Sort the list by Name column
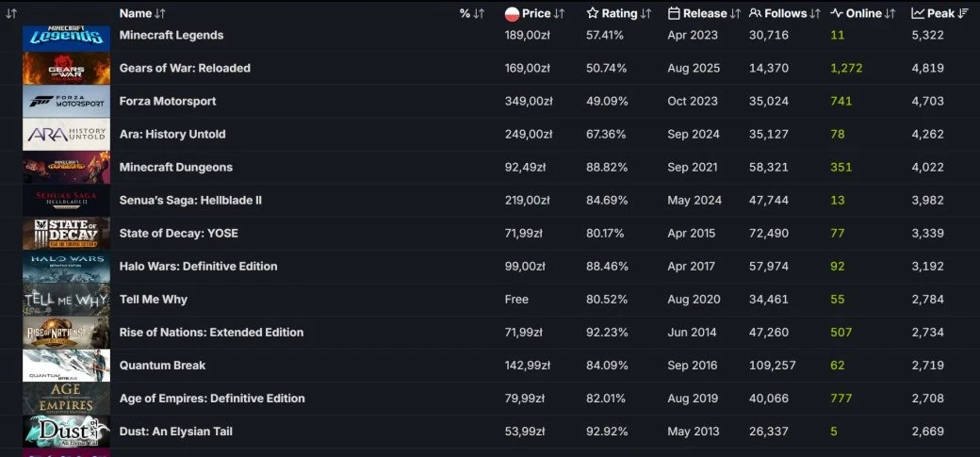This screenshot has height=457, width=980. [x=142, y=13]
